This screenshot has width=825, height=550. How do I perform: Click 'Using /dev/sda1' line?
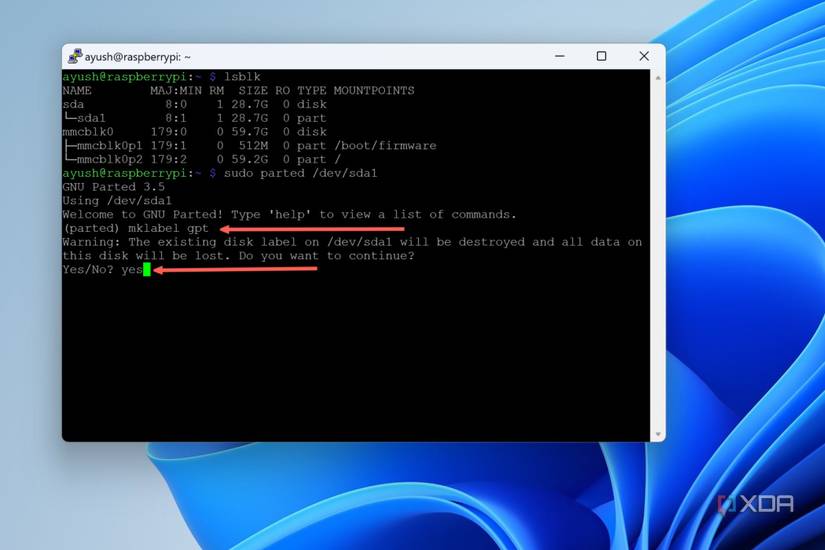tap(117, 201)
